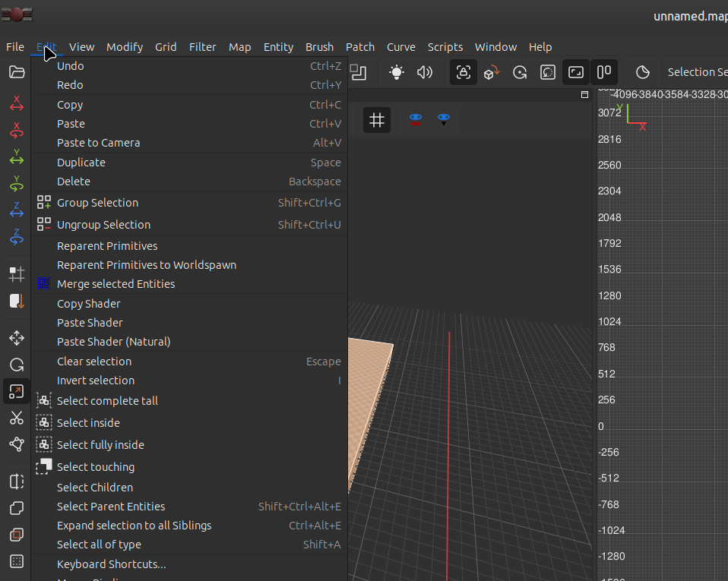
Task: Click the red X-axis flip icon
Action: [16, 105]
